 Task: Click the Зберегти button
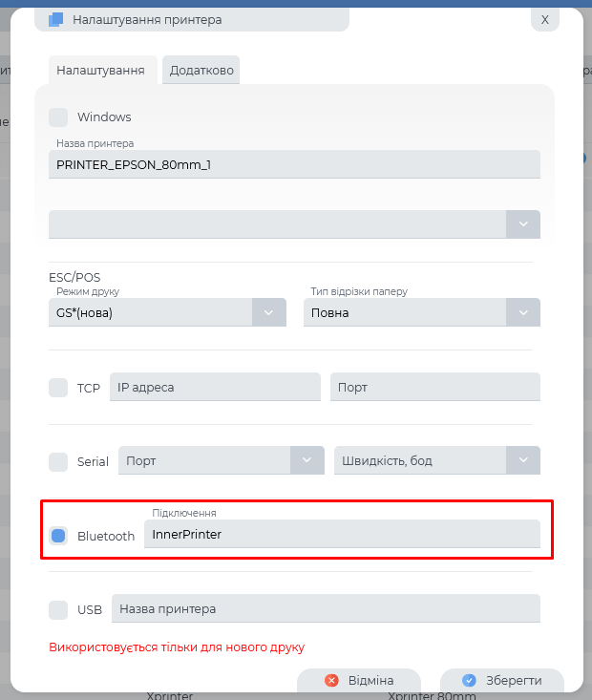[502, 681]
